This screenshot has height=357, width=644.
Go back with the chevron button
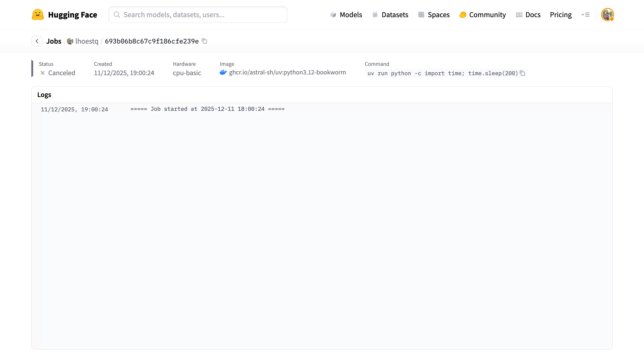[x=37, y=41]
